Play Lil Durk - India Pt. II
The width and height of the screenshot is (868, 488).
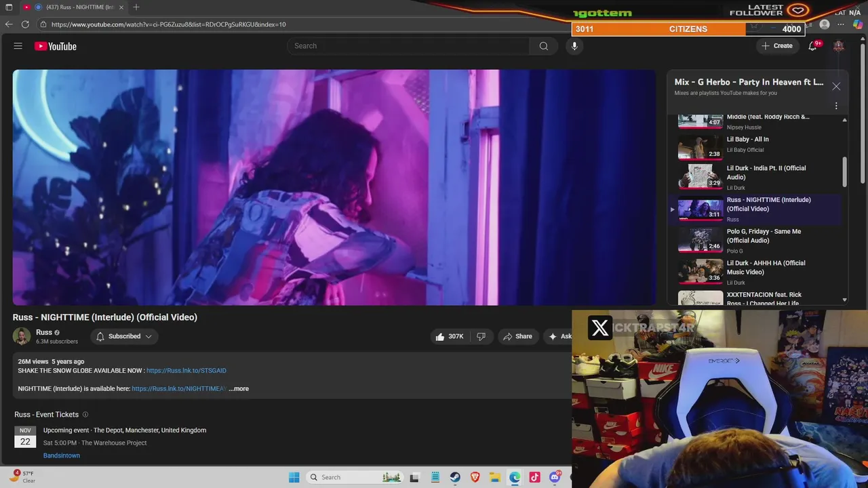756,177
